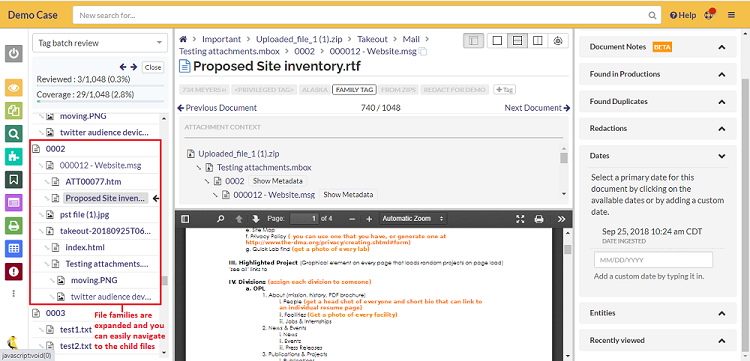Copy path icon beside 000012 - Website.msg breadcrumb

click(x=423, y=52)
